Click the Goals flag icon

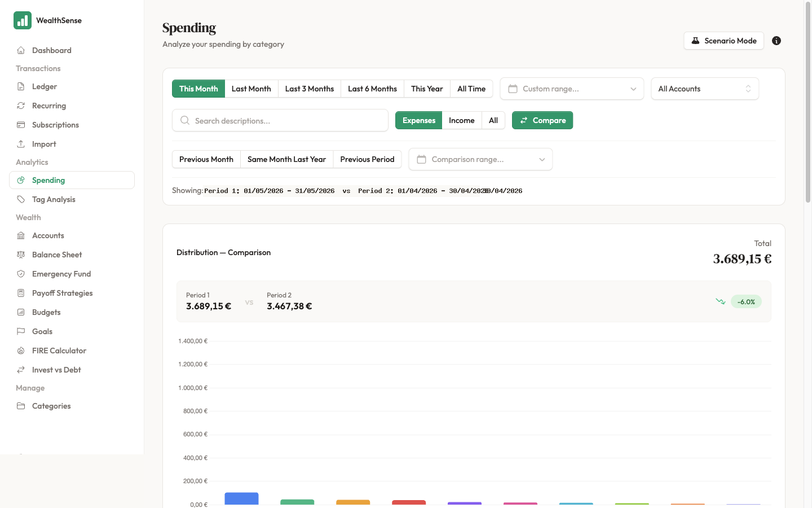click(21, 331)
